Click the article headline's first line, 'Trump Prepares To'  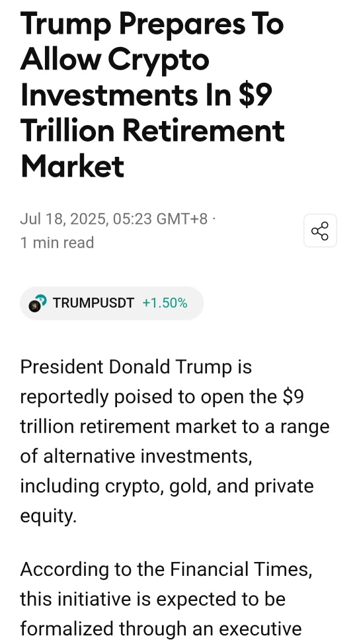[152, 25]
